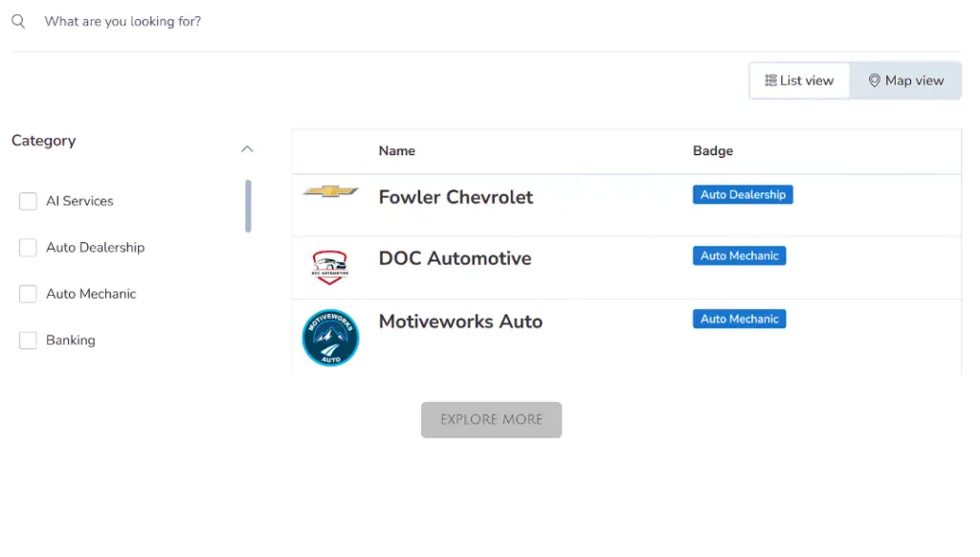Screen dimensions: 980x557
Task: Click the EXPLORE MORE button
Action: 491,419
